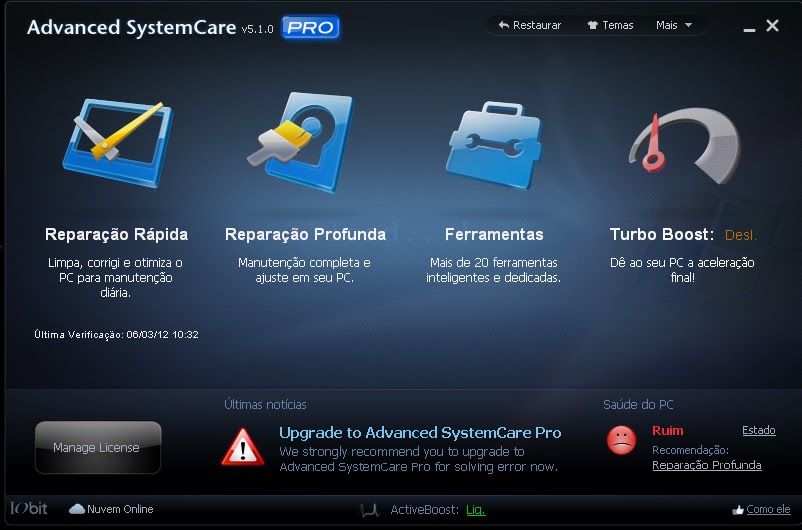This screenshot has width=802, height=530.
Task: Open the Reparação Rápida checkmark monitor icon
Action: click(x=118, y=142)
